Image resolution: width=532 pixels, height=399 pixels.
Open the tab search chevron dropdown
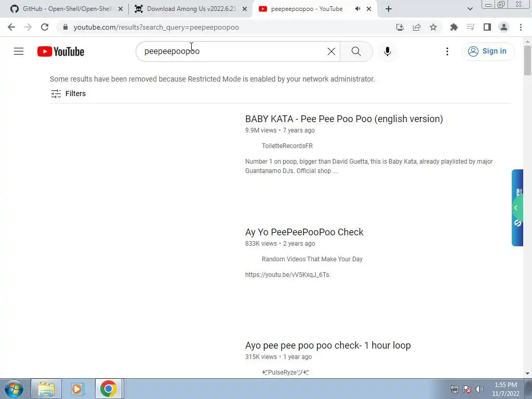470,9
